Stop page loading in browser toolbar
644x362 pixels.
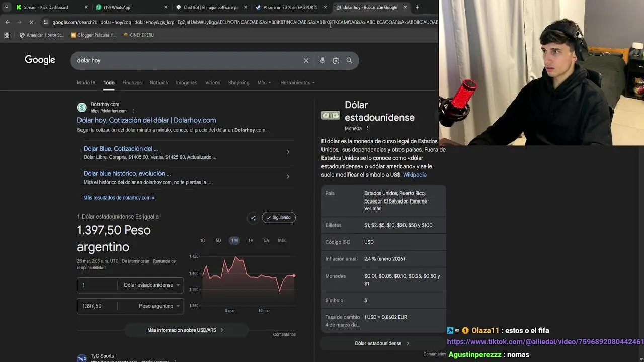pos(31,22)
